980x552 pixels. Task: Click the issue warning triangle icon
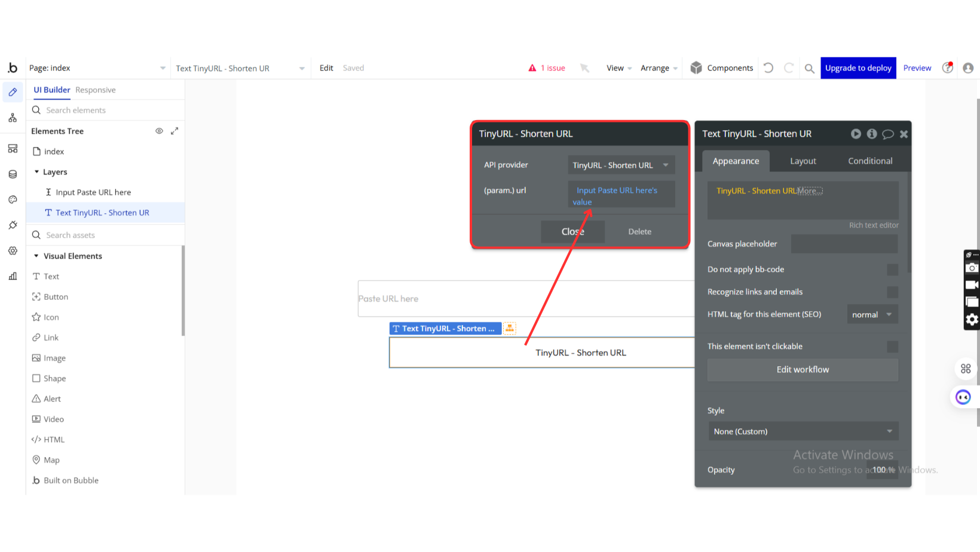[532, 68]
